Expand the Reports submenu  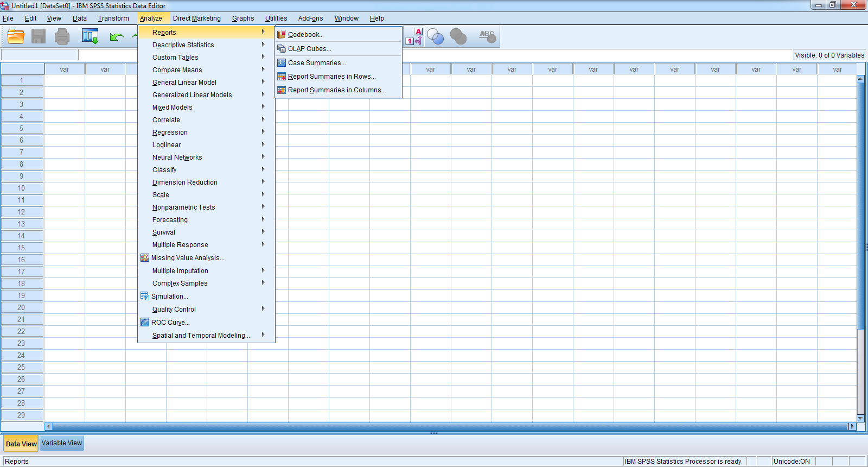point(206,33)
